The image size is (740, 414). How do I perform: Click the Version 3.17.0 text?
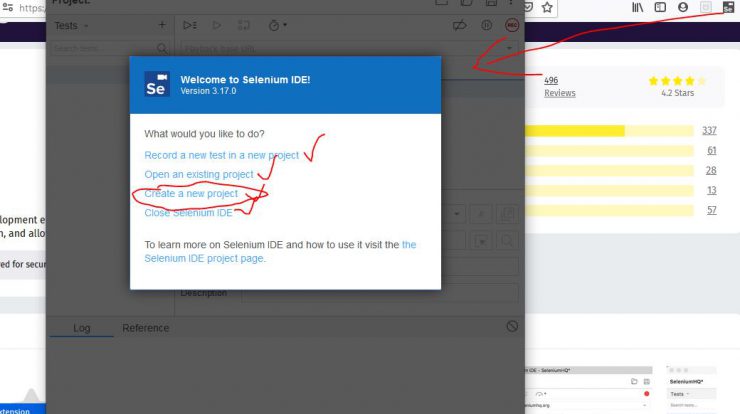coord(208,91)
